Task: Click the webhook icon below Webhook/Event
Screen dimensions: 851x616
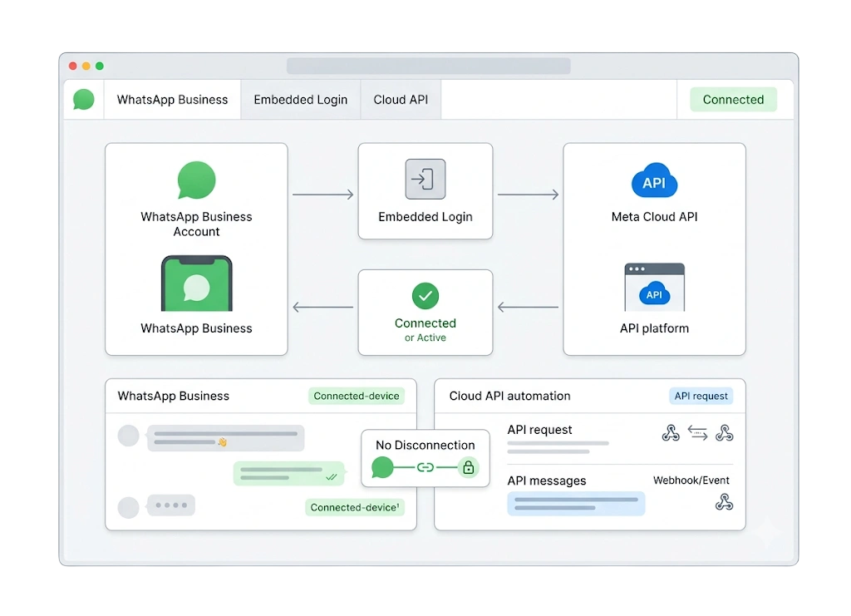Action: 724,502
